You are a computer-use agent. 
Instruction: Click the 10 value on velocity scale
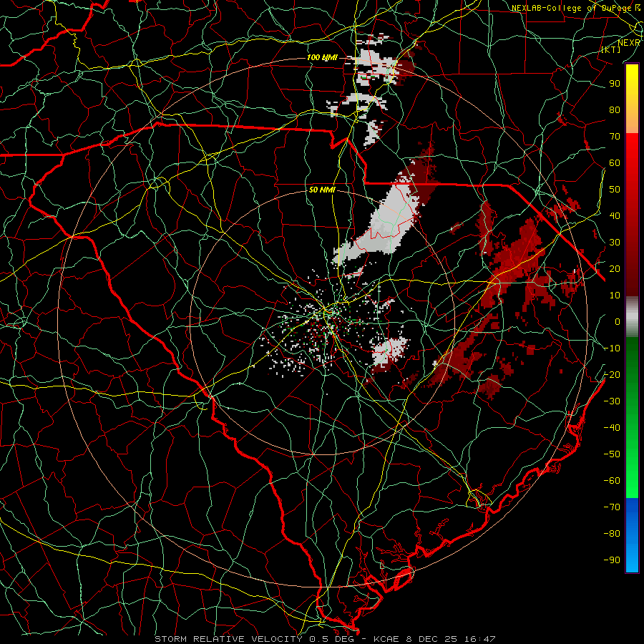point(615,296)
